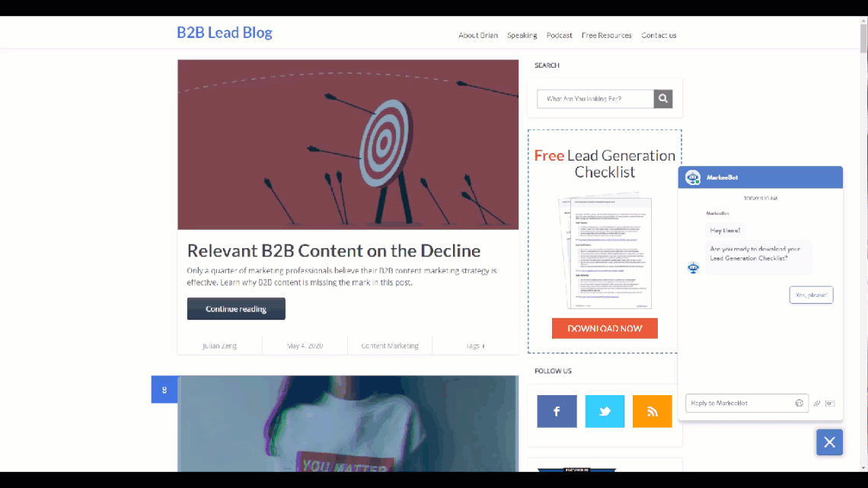The width and height of the screenshot is (868, 488).
Task: Click the FOLLOW US sidebar heading
Action: tap(553, 372)
